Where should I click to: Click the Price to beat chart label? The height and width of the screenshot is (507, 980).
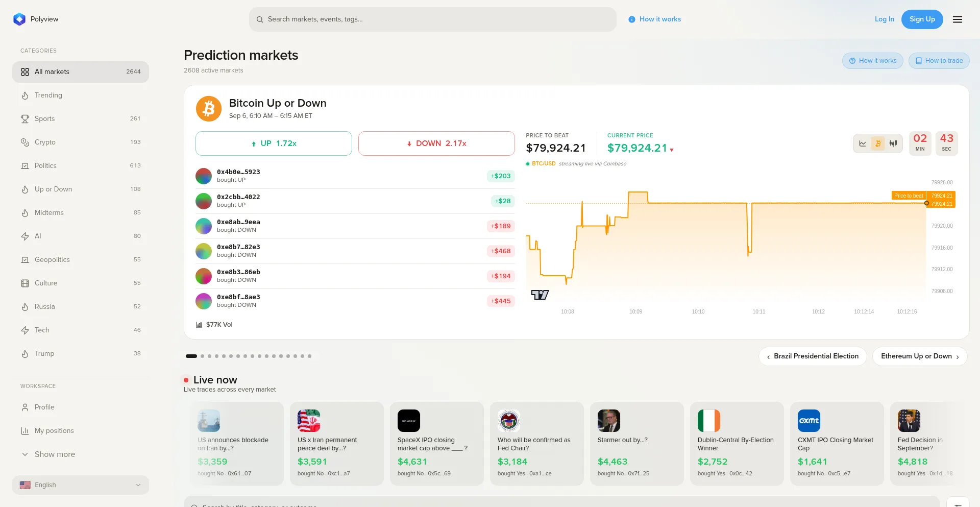pyautogui.click(x=909, y=196)
